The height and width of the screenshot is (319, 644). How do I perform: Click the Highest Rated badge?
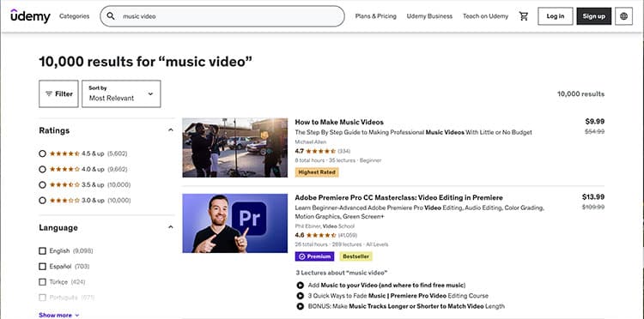(x=317, y=172)
